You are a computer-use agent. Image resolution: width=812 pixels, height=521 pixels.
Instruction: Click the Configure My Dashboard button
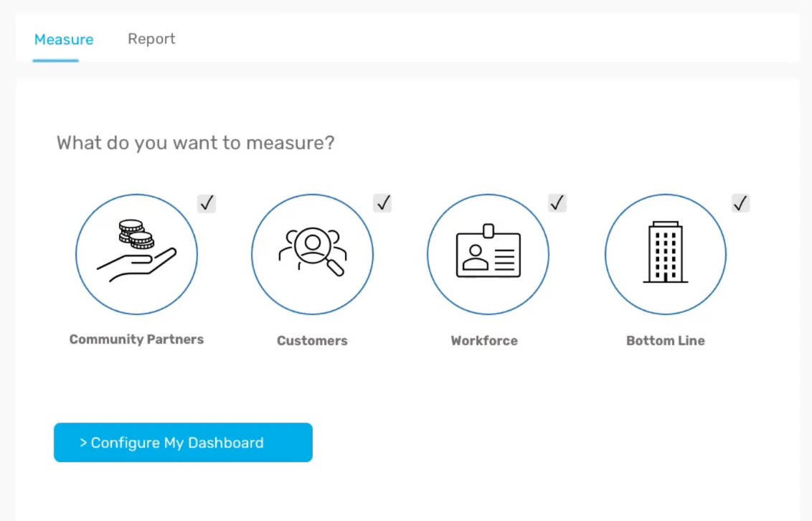click(x=184, y=442)
